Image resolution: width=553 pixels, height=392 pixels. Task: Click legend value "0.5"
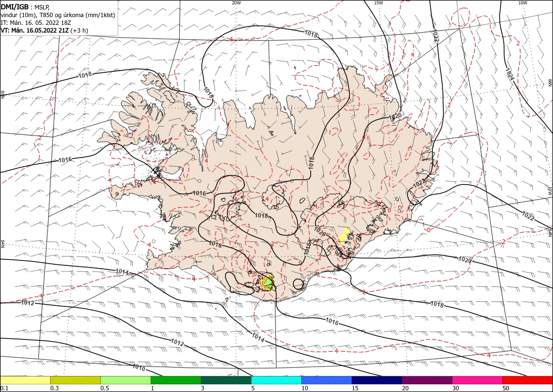click(x=105, y=388)
